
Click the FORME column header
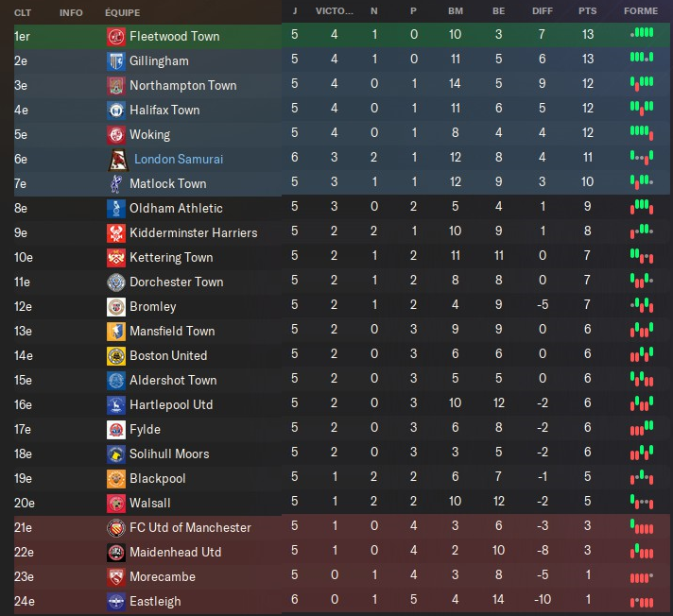pos(642,12)
